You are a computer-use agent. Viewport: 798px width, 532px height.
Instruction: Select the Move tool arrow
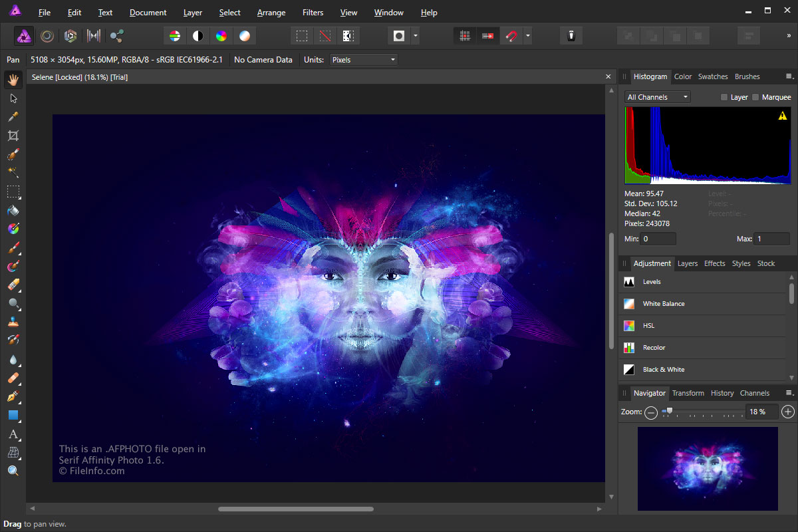pos(13,98)
